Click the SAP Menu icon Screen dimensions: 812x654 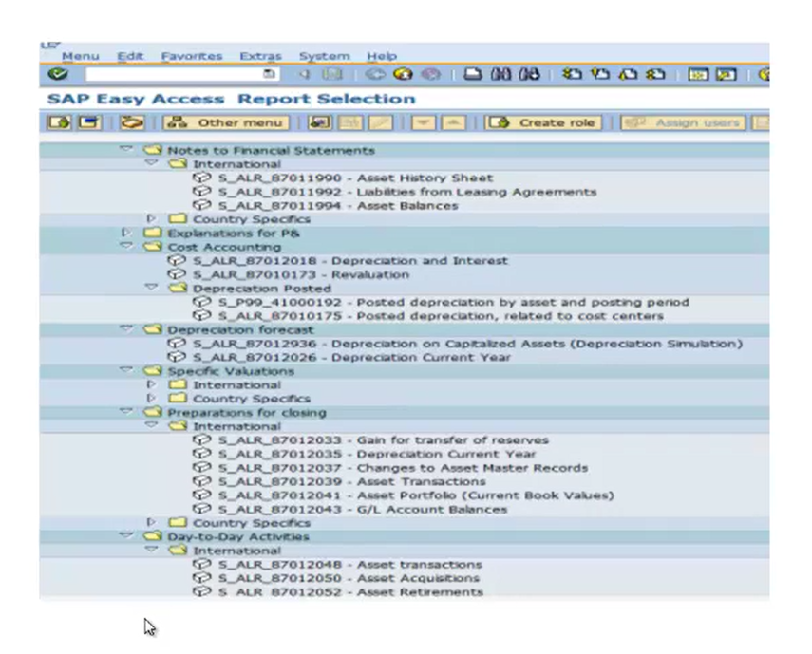(90, 122)
